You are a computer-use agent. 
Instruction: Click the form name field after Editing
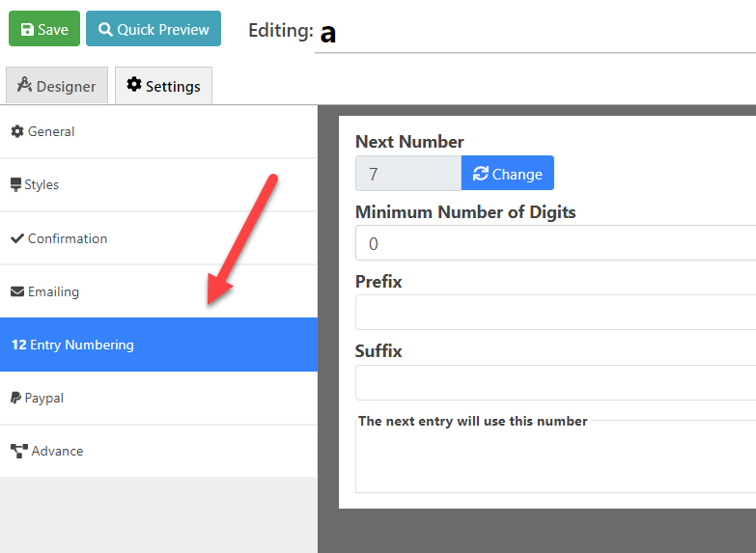pos(535,32)
